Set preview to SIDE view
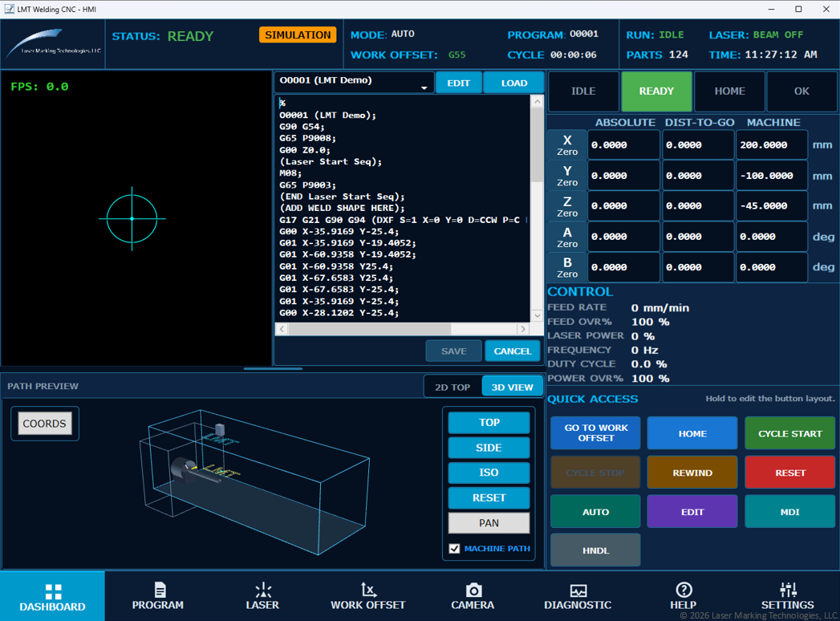The height and width of the screenshot is (621, 840). (489, 448)
